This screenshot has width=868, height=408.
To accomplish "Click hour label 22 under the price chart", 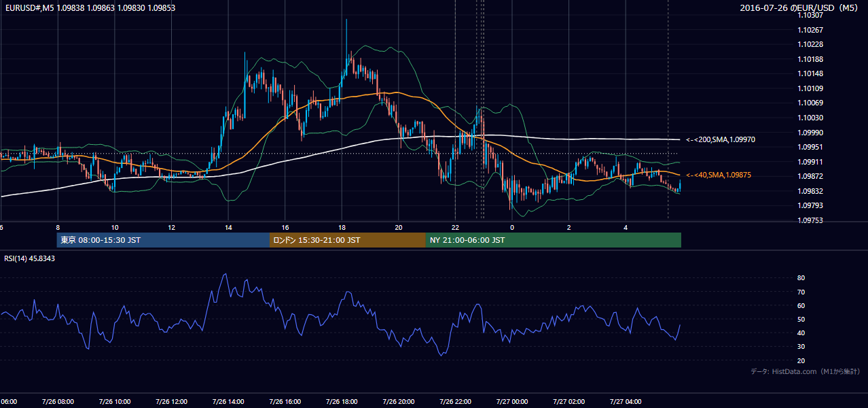I will point(455,227).
